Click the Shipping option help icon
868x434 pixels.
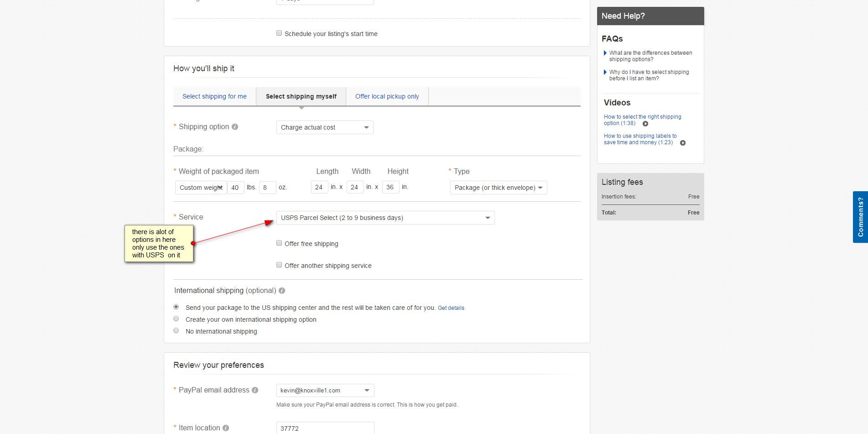[235, 127]
